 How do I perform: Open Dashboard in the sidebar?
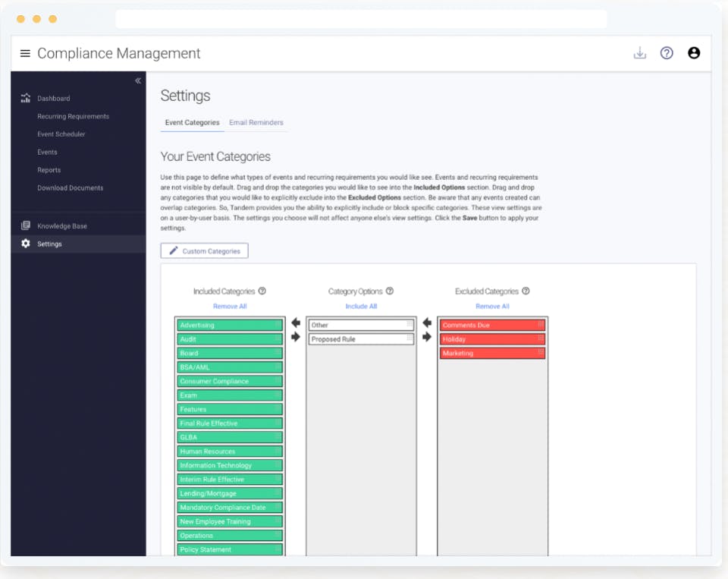53,99
